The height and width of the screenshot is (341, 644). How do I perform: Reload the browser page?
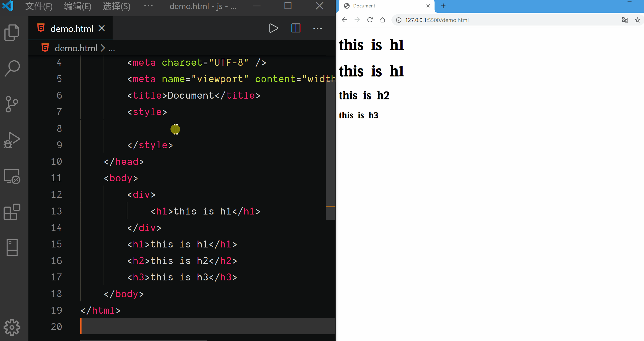click(x=370, y=20)
